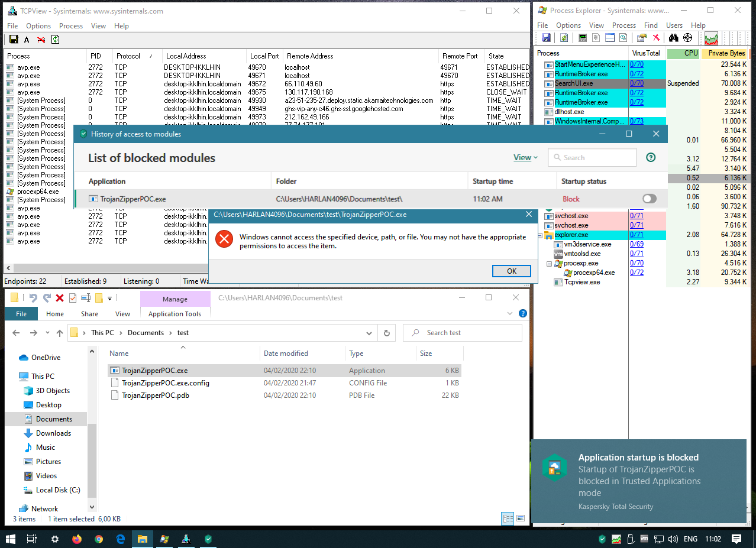The image size is (756, 548).
Task: Toggle the block switch for TrojanZipperPOC.exe
Action: (649, 199)
